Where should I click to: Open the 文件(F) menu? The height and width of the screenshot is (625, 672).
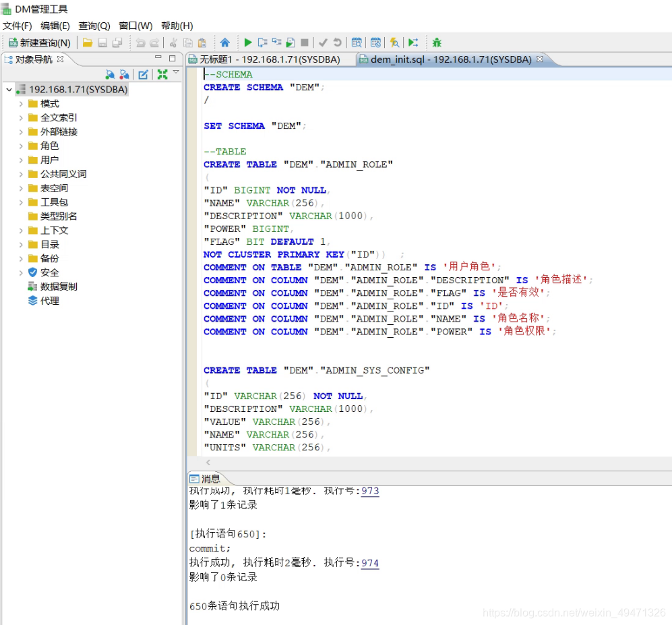[x=17, y=26]
